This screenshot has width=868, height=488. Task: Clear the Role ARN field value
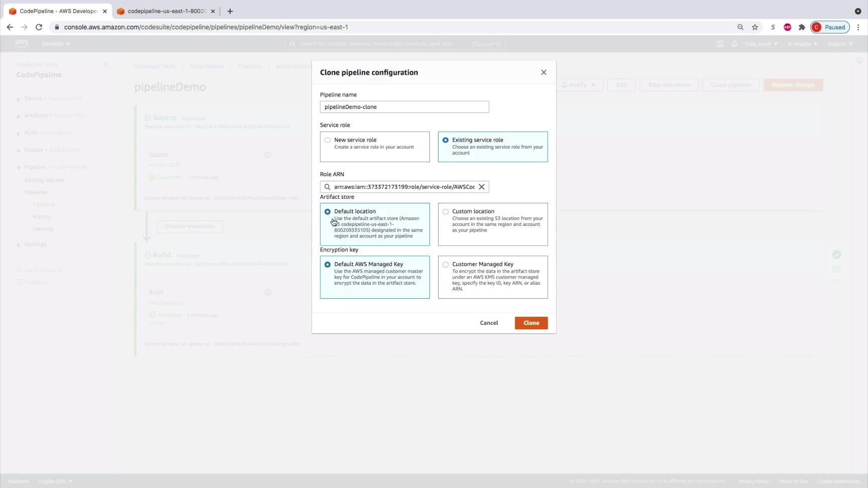pyautogui.click(x=482, y=187)
